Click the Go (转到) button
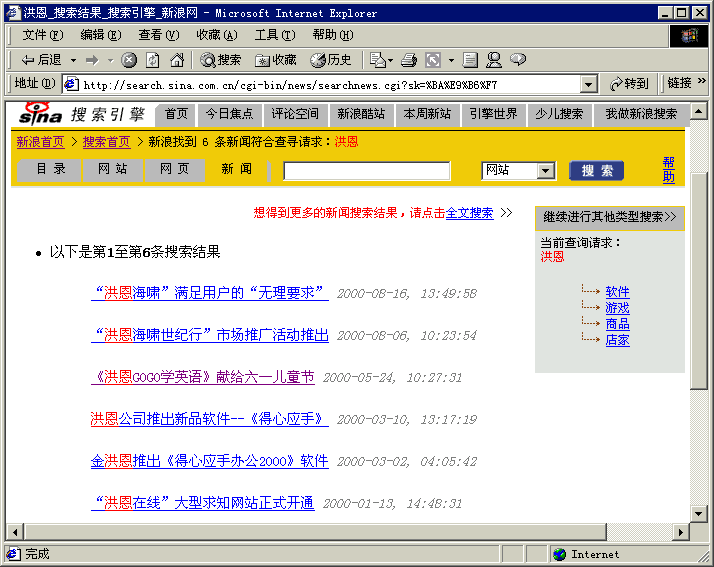 coord(629,84)
